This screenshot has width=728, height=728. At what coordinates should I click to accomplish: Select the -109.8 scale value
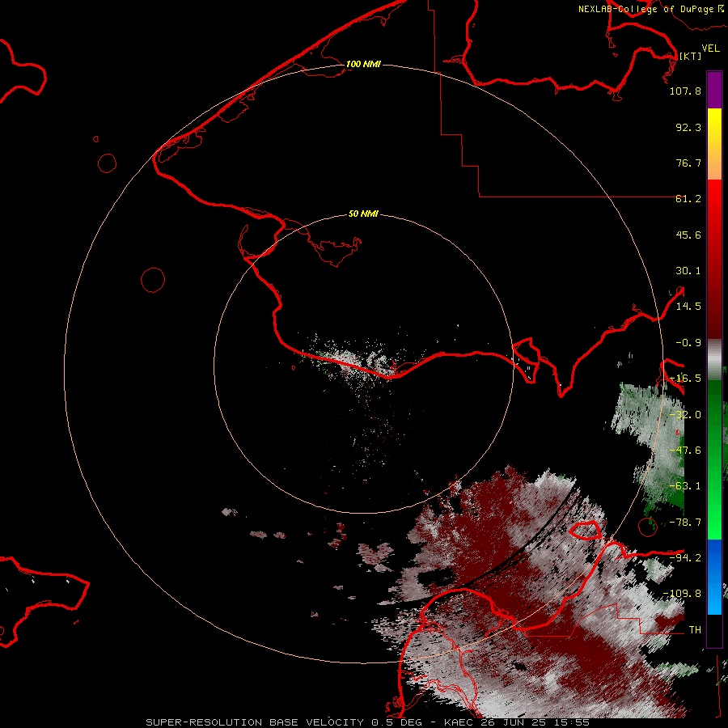click(x=682, y=594)
